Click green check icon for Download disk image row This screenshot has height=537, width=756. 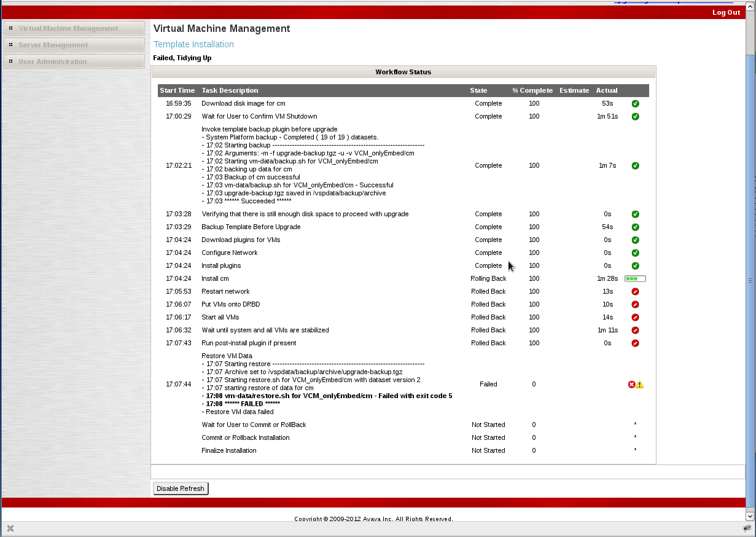coord(635,104)
